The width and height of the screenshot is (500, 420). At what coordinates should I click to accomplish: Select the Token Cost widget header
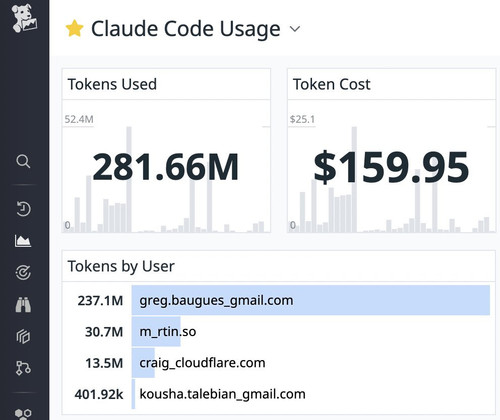pos(392,84)
